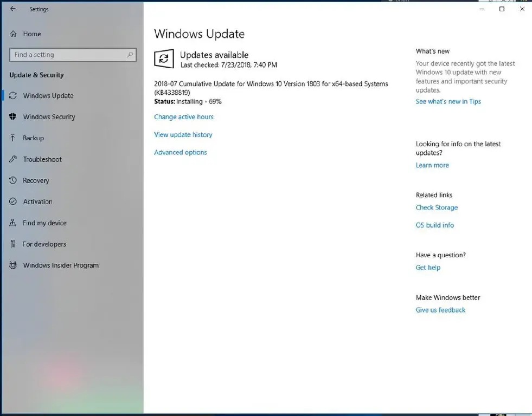Click the For developers tools icon
The image size is (532, 416).
(12, 244)
